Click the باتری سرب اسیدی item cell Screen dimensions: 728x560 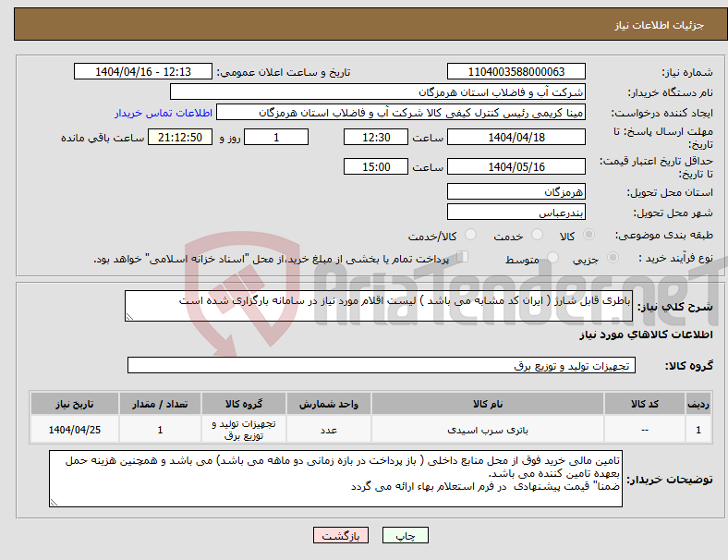(488, 430)
